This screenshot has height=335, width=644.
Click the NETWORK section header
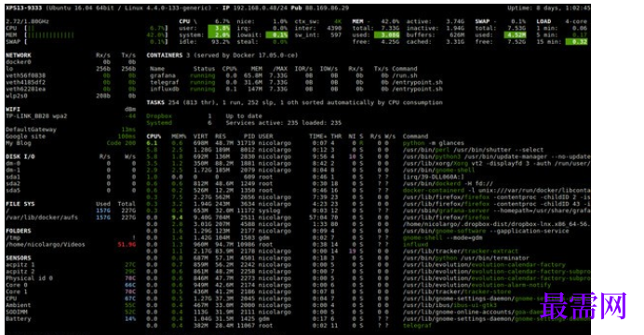(18, 55)
